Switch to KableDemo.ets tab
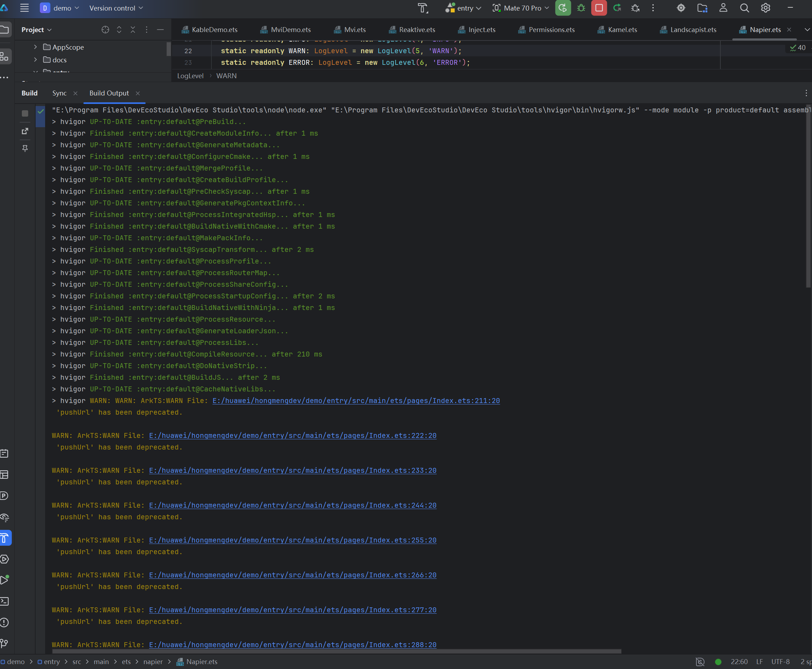This screenshot has height=669, width=812. click(x=209, y=30)
